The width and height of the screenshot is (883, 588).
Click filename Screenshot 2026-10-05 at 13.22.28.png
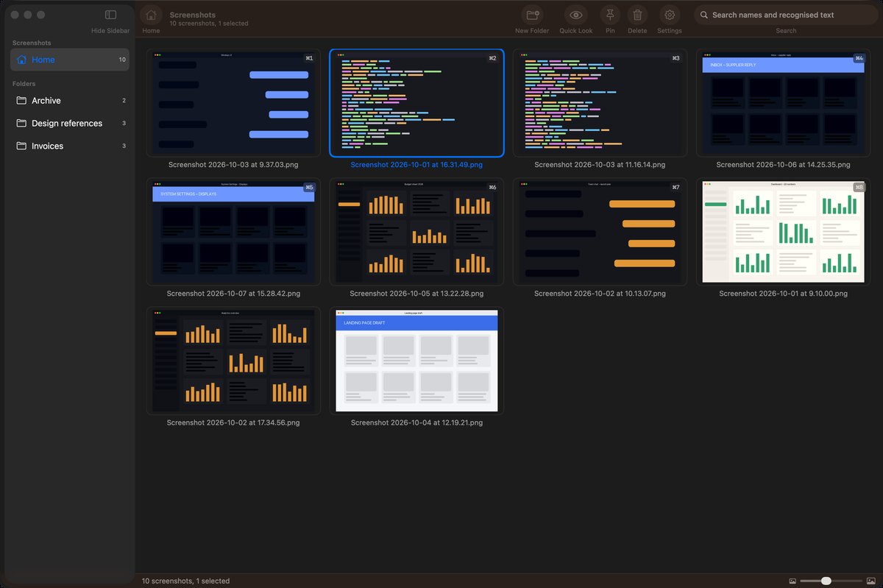[416, 294]
